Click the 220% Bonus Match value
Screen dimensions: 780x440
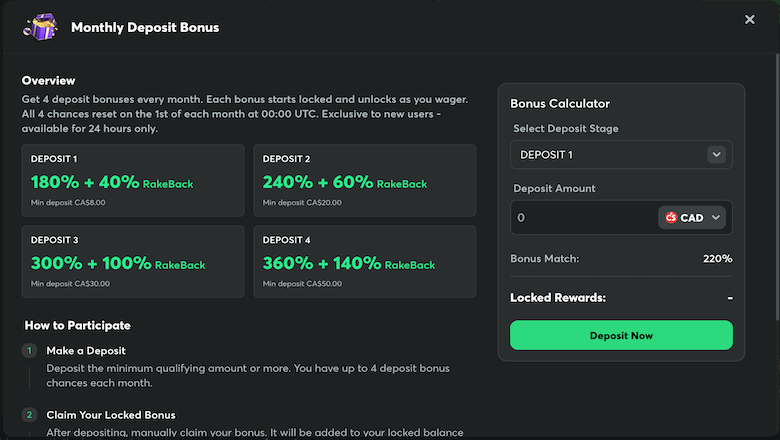pos(717,259)
